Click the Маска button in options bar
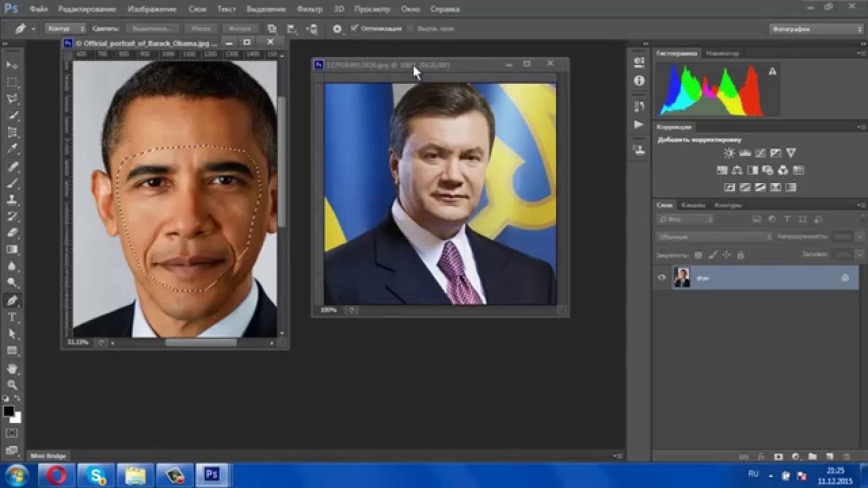 (201, 29)
